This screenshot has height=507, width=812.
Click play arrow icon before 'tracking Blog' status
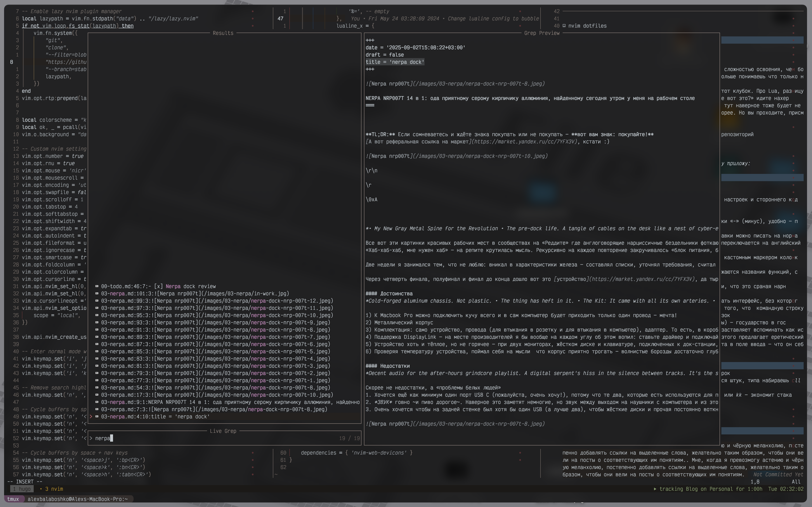pyautogui.click(x=655, y=489)
